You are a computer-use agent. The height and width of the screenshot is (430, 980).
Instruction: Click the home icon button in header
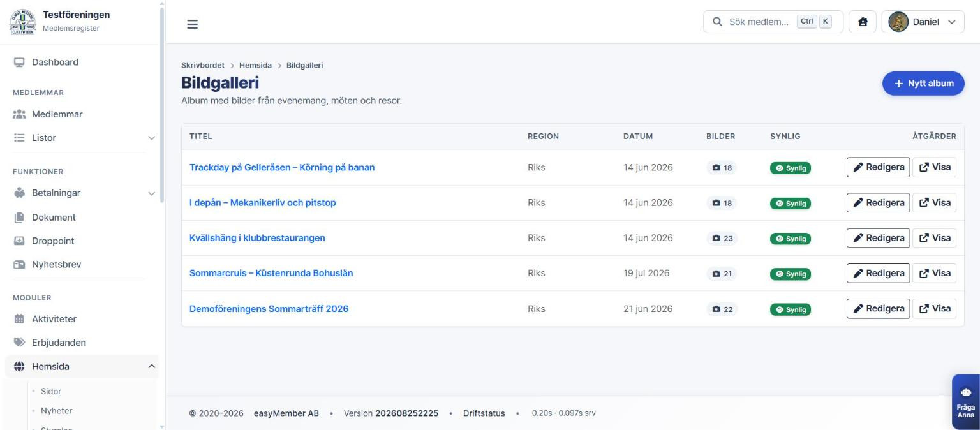point(863,22)
